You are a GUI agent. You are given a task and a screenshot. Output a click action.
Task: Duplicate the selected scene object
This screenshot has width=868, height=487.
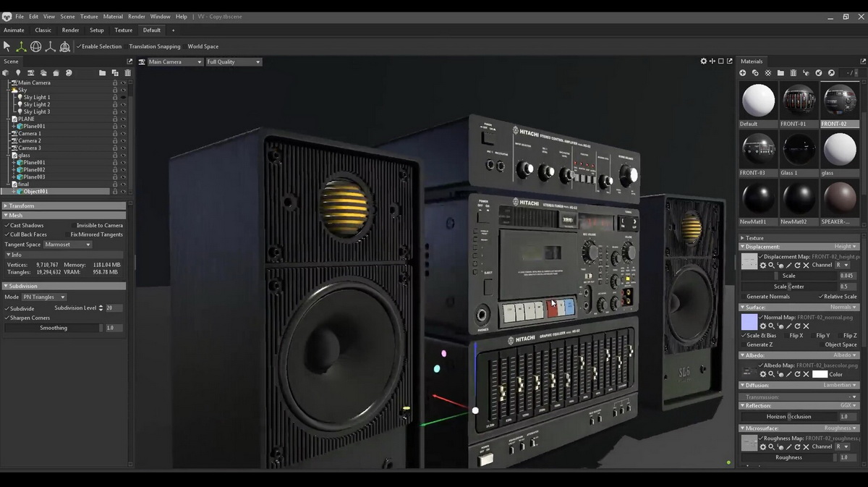tap(115, 73)
